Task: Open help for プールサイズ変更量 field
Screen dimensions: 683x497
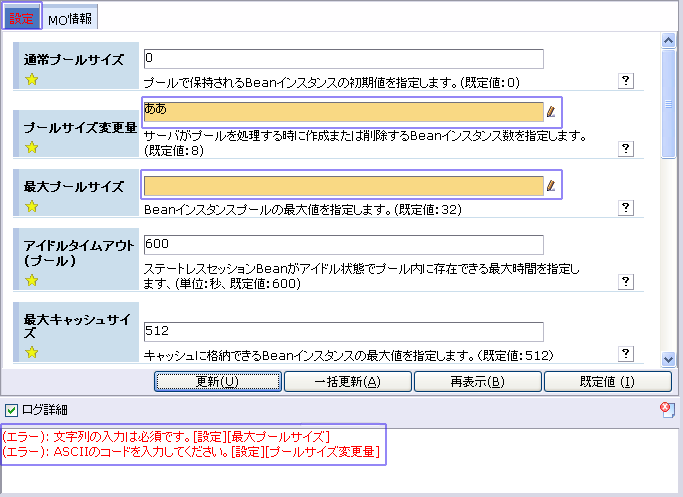Action: pos(626,149)
